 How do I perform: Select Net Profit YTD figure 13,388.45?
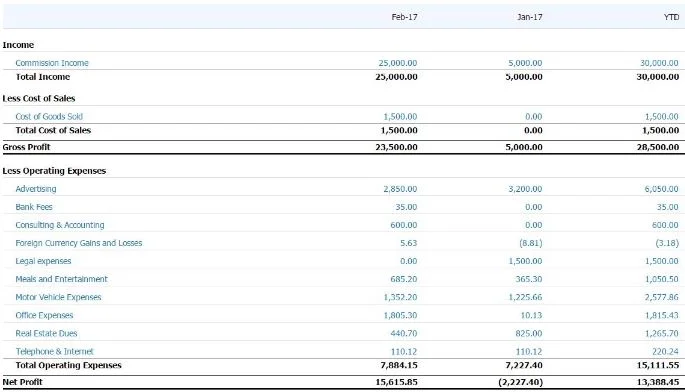658,382
